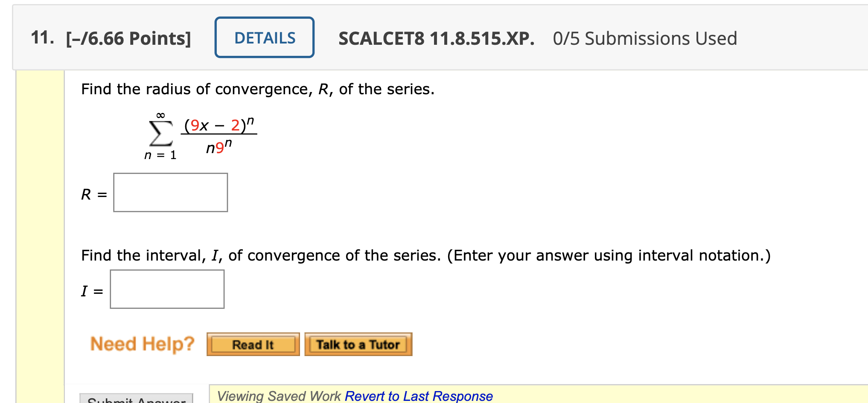Click the interval notation instruction text
The image size is (868, 403).
pyautogui.click(x=426, y=255)
